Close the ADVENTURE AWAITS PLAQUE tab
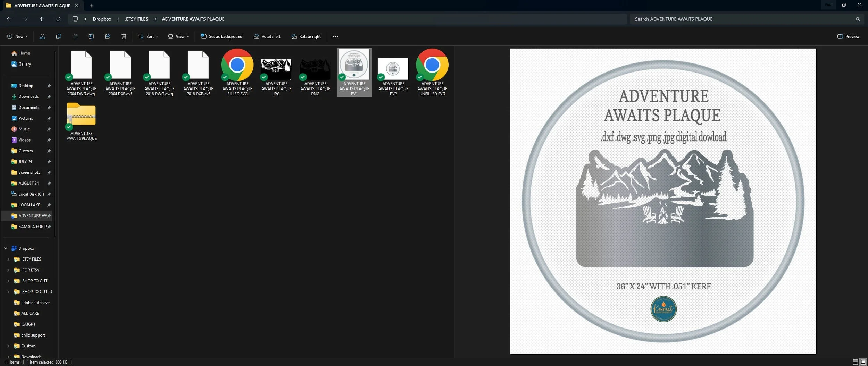 (x=77, y=6)
